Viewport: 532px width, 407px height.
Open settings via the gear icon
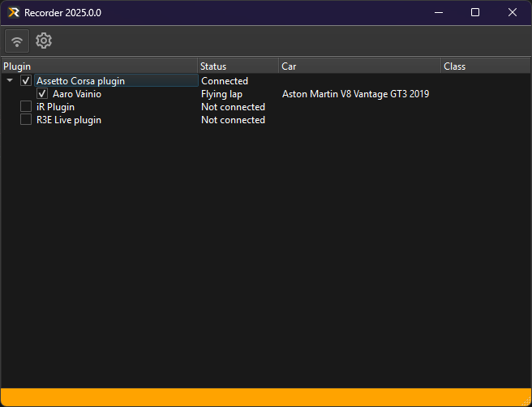[44, 41]
